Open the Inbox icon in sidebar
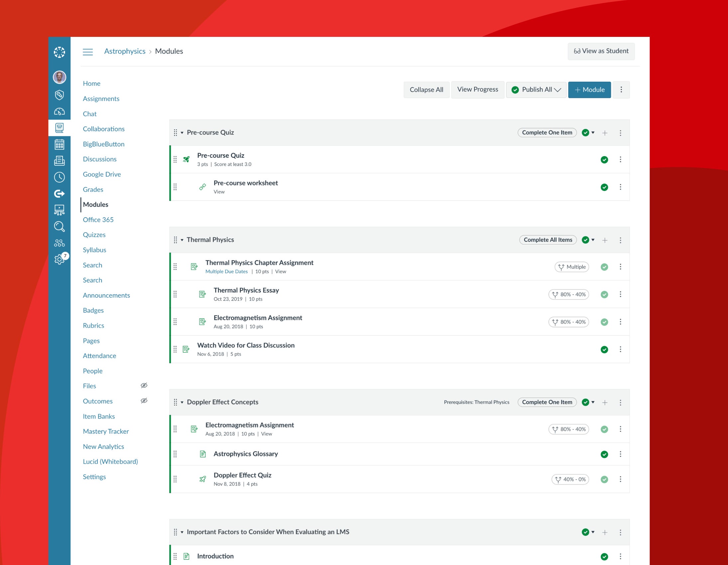Viewport: 728px width, 565px height. click(59, 160)
